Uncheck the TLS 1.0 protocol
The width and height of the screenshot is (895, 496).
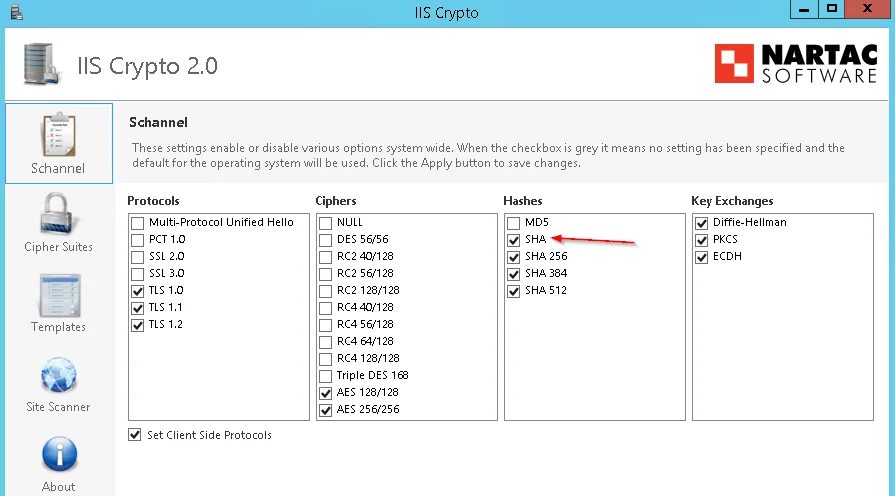coord(137,291)
